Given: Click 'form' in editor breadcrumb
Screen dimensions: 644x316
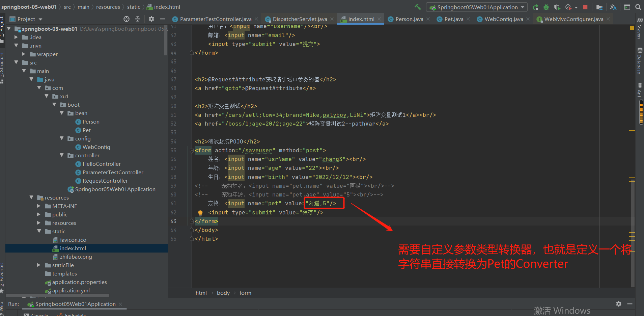Looking at the screenshot, I should pos(245,293).
